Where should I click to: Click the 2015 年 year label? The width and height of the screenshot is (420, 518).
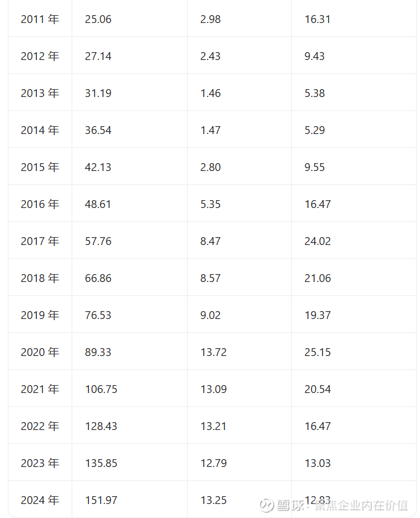click(x=40, y=167)
